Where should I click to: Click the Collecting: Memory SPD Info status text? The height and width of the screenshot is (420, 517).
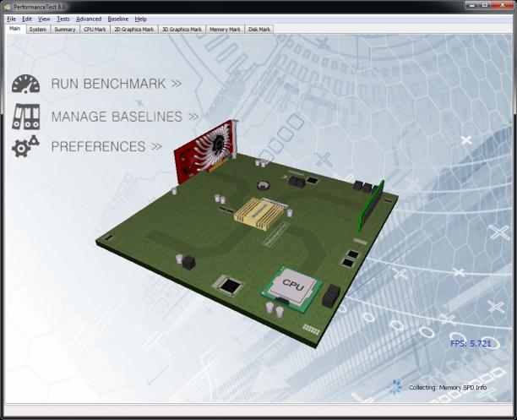point(448,387)
